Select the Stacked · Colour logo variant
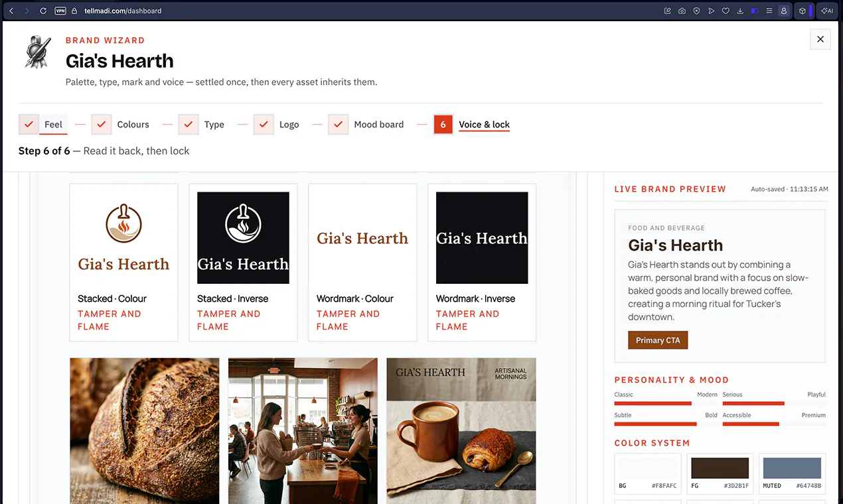 pyautogui.click(x=123, y=263)
